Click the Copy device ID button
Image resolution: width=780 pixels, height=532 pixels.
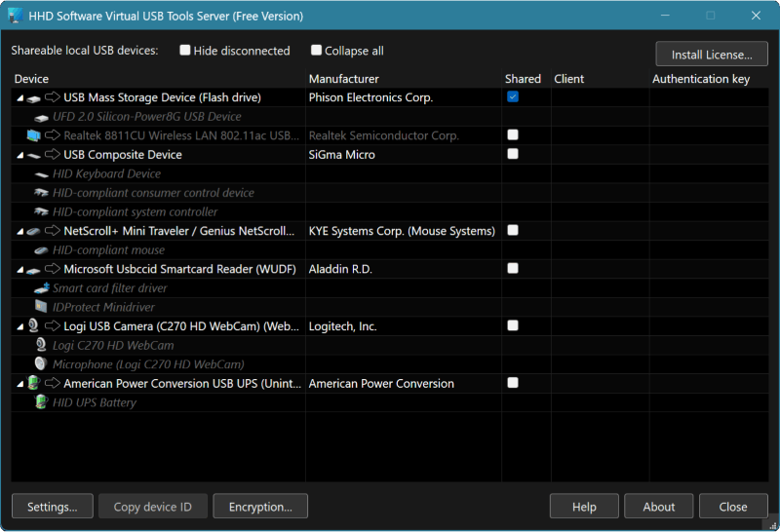(153, 506)
